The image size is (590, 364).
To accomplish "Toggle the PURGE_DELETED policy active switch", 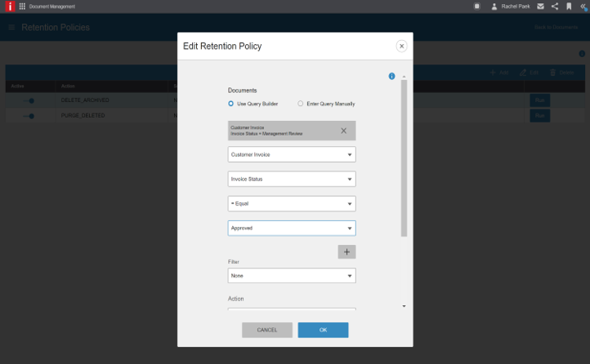I will pos(29,116).
